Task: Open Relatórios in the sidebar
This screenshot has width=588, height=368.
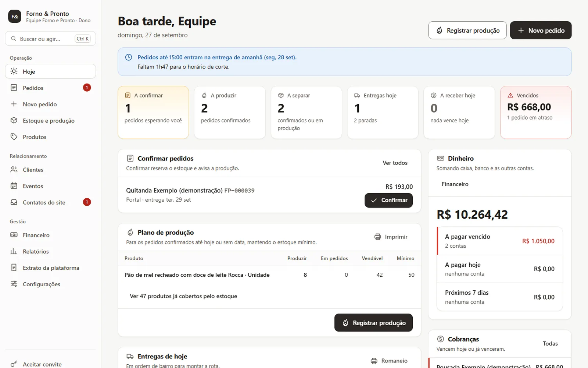Action: [x=50, y=251]
